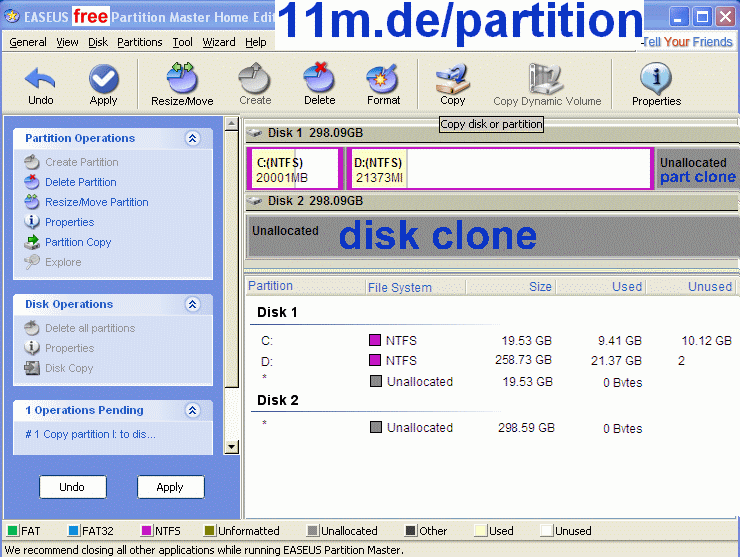Viewport: 740px width, 557px height.
Task: Select the C: row in partition list
Action: (494, 340)
